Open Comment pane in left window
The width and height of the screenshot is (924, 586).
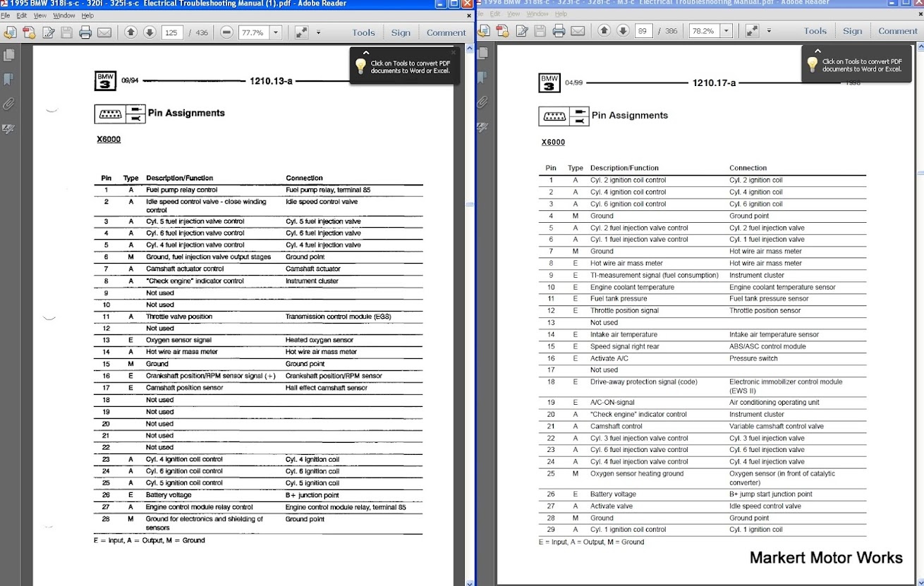click(446, 32)
